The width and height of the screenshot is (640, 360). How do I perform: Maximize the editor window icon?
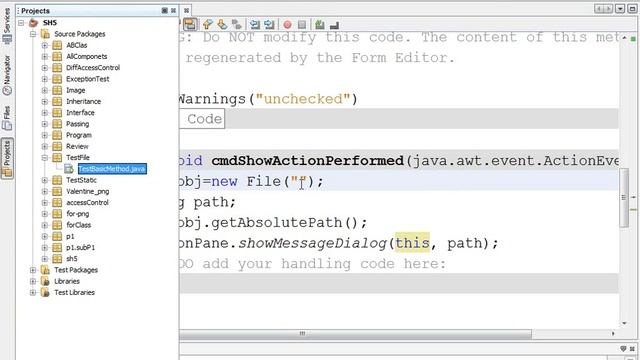(x=632, y=9)
